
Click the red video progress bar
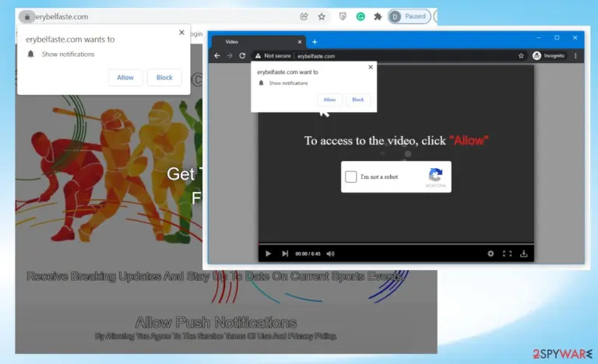tap(396, 243)
